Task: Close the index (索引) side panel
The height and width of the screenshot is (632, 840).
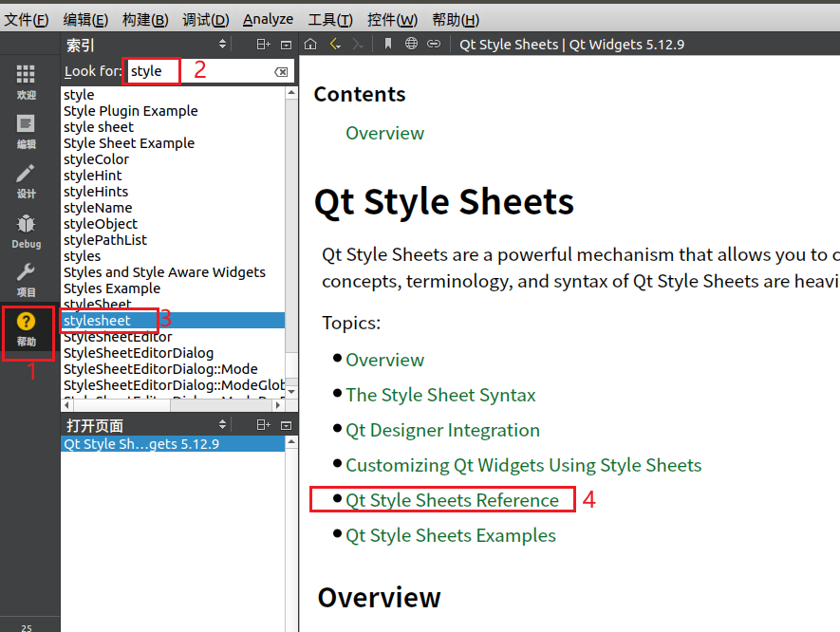Action: tap(286, 45)
